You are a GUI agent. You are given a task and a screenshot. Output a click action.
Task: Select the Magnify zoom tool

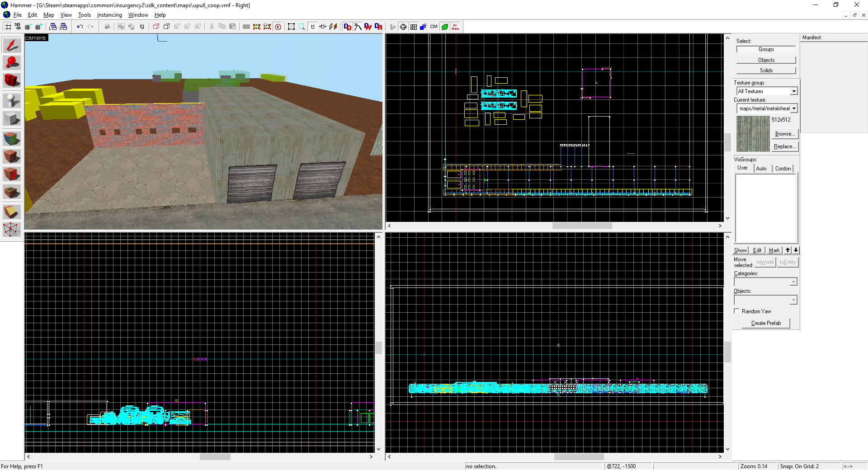[12, 63]
